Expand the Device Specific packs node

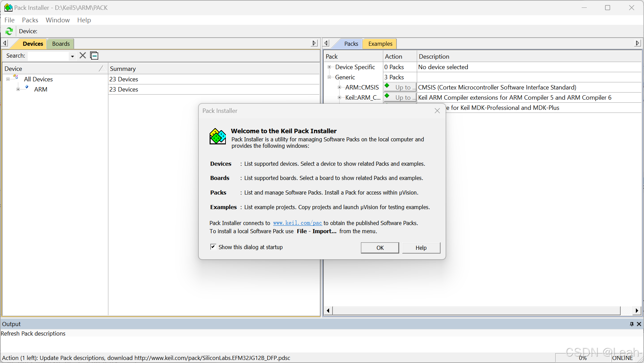(329, 67)
